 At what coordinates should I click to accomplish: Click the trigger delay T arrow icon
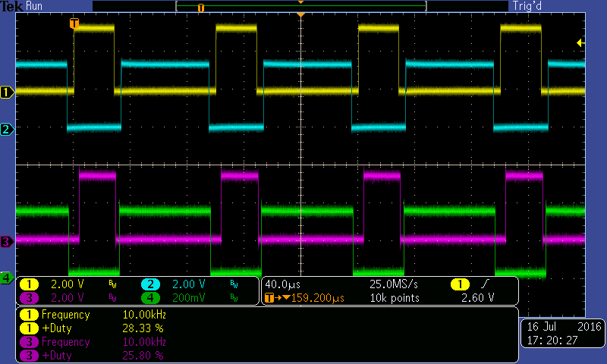pyautogui.click(x=278, y=298)
